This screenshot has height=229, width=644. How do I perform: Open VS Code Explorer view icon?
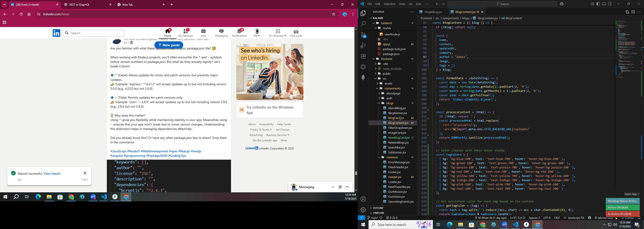click(x=363, y=13)
